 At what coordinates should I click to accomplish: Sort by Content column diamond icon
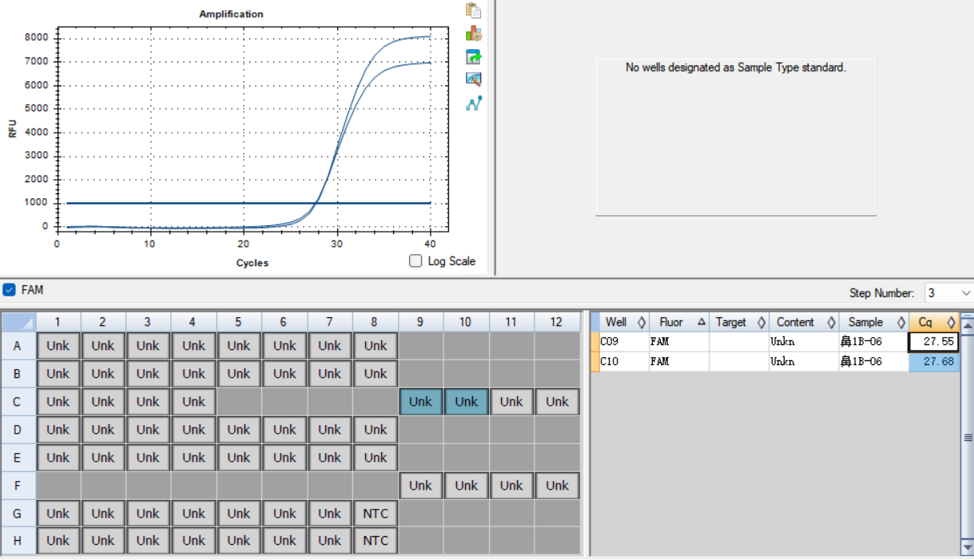coord(830,323)
